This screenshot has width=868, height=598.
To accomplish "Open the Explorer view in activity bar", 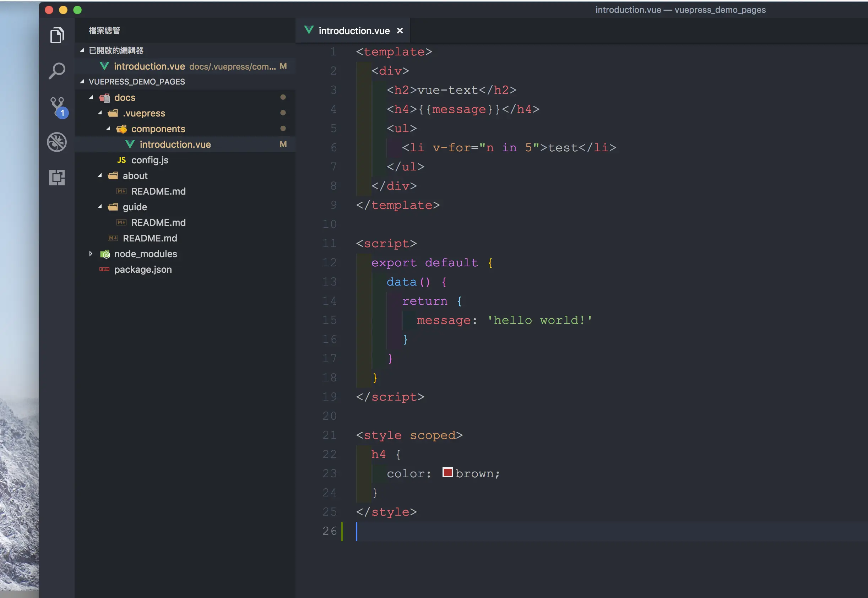I will (57, 35).
